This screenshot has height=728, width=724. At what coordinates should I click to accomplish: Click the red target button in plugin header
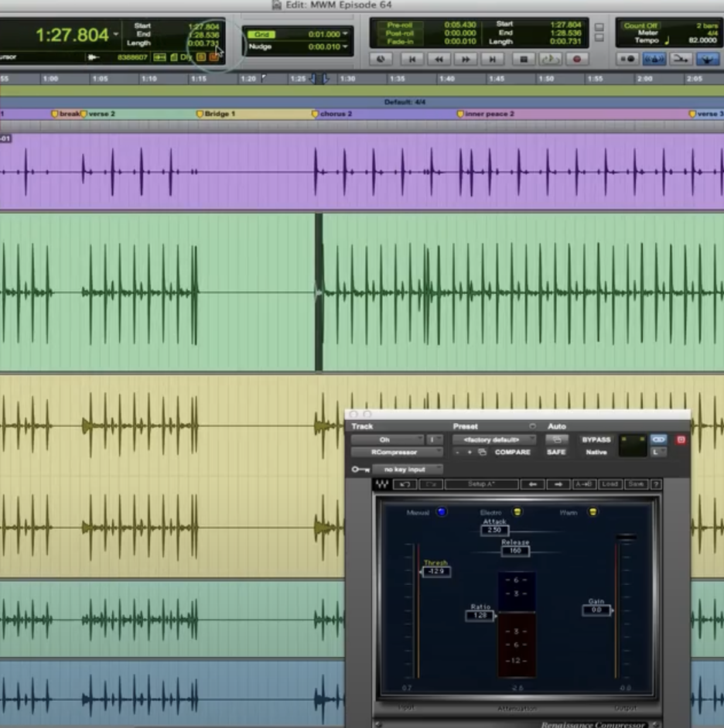(x=681, y=439)
